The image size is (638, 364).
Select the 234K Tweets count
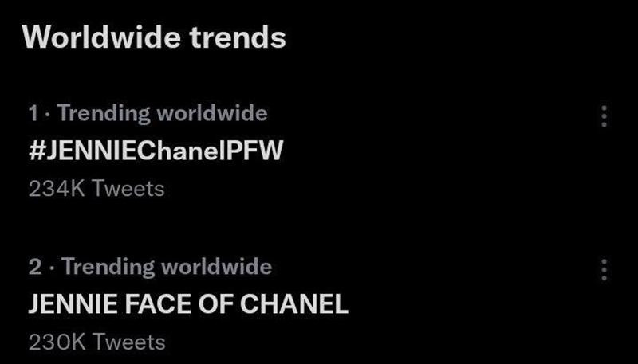pyautogui.click(x=96, y=189)
